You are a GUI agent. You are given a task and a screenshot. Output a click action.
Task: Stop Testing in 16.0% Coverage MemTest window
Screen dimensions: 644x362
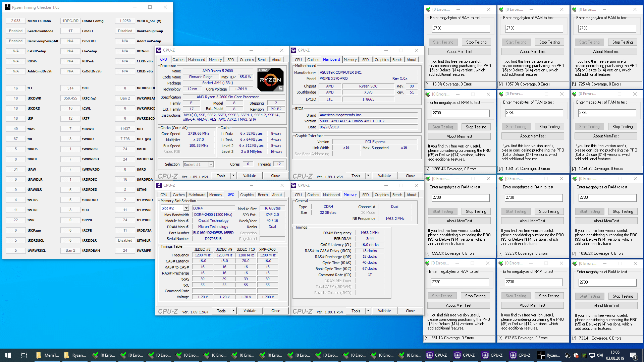(x=476, y=42)
